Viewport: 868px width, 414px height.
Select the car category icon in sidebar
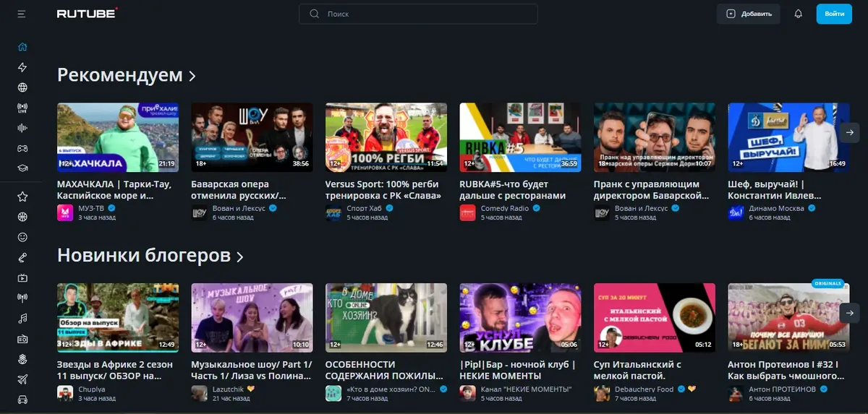(22, 399)
